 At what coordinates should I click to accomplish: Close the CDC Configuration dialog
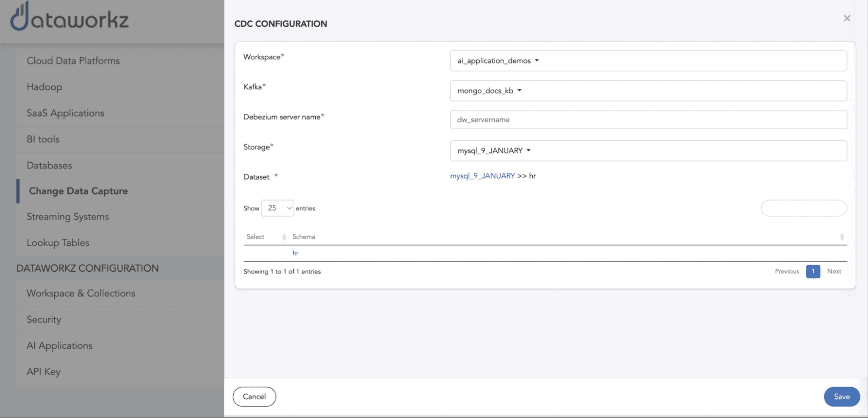(x=846, y=18)
